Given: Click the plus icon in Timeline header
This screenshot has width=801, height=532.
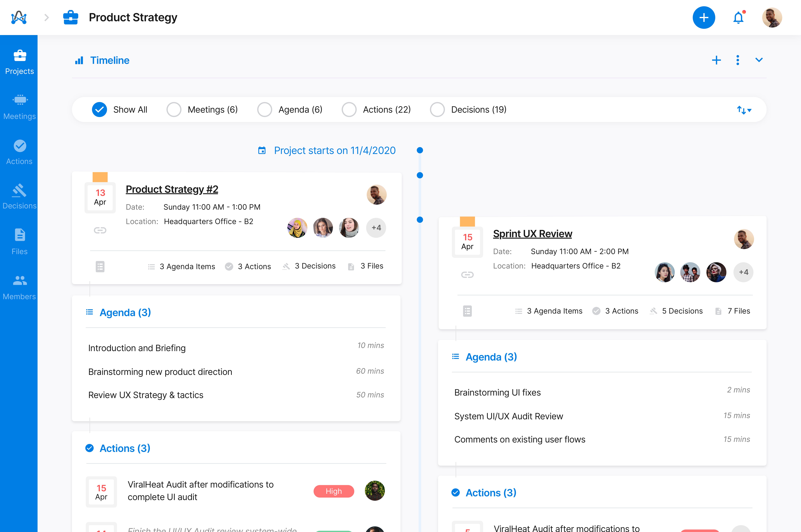Looking at the screenshot, I should click(x=716, y=60).
